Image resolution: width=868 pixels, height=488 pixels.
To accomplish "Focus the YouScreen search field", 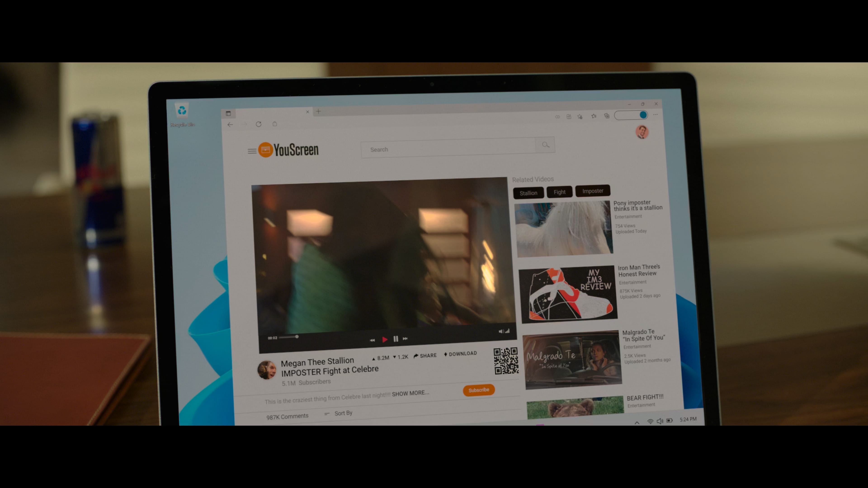I will pyautogui.click(x=448, y=148).
